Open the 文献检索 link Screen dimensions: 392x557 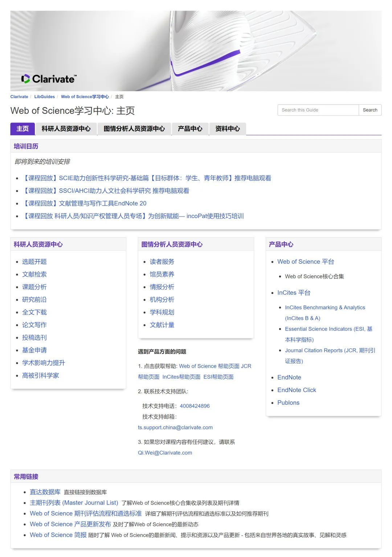click(34, 274)
